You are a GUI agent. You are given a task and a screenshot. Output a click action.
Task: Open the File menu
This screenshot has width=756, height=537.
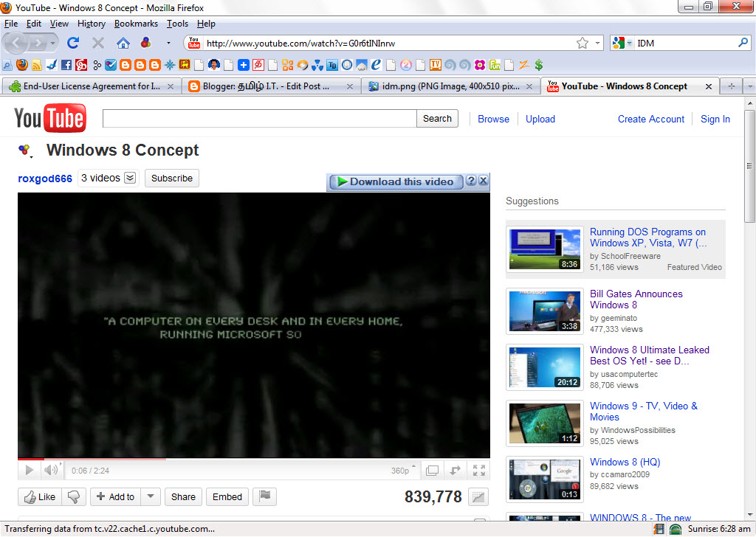[x=10, y=24]
